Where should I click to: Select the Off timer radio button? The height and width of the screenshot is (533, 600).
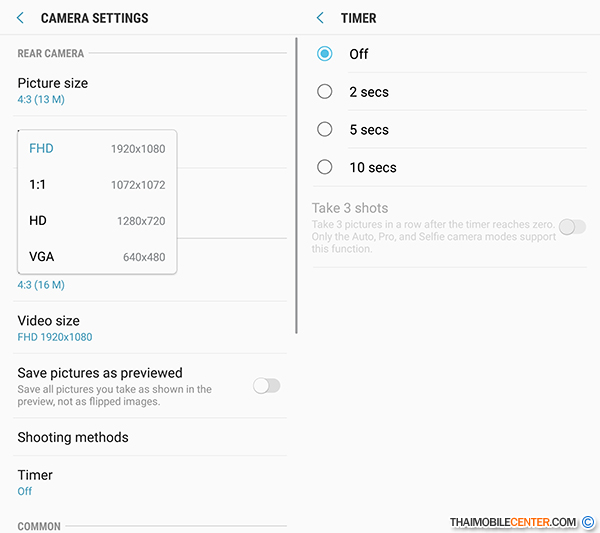tap(324, 54)
